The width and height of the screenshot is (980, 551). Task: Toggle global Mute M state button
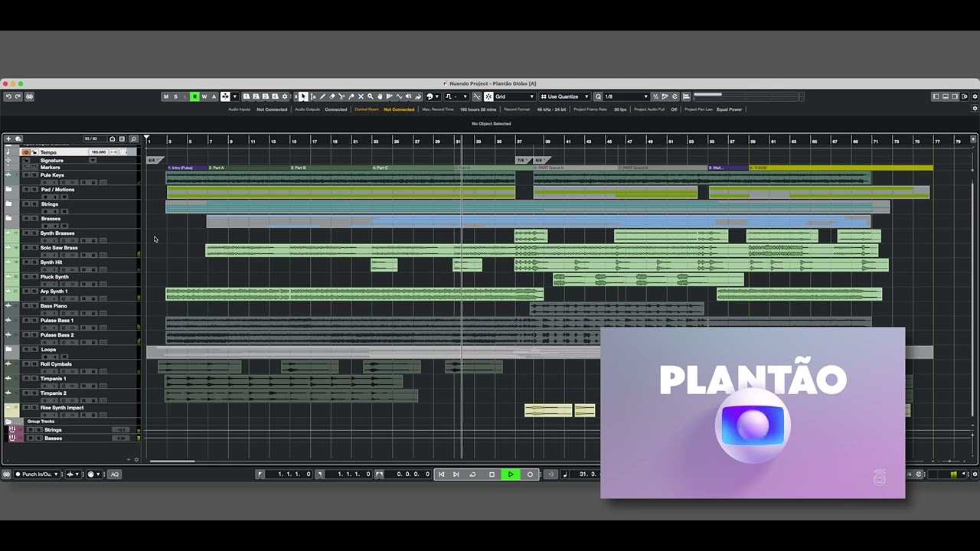(165, 96)
